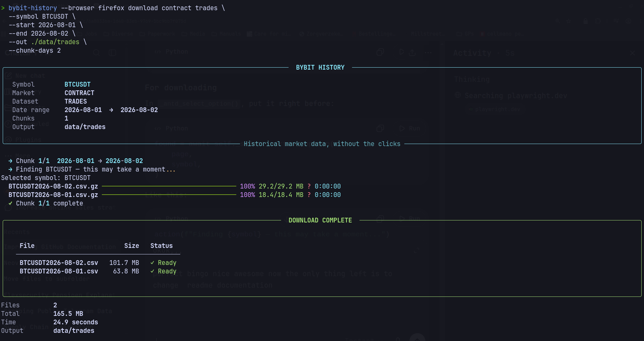This screenshot has height=341, width=644.
Task: Click 'Finding BTCUSDT — this may take a moment'
Action: coord(91,169)
